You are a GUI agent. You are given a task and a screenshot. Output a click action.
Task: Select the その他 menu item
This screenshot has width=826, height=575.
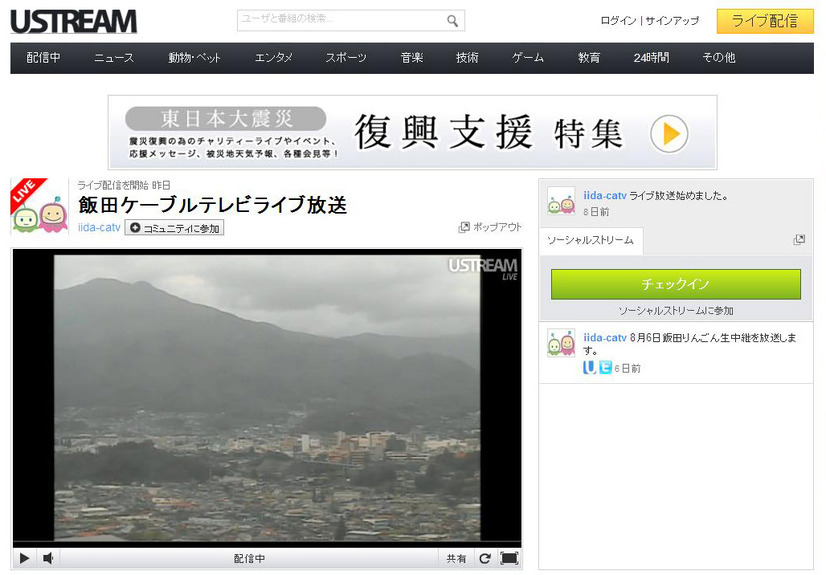click(x=719, y=57)
